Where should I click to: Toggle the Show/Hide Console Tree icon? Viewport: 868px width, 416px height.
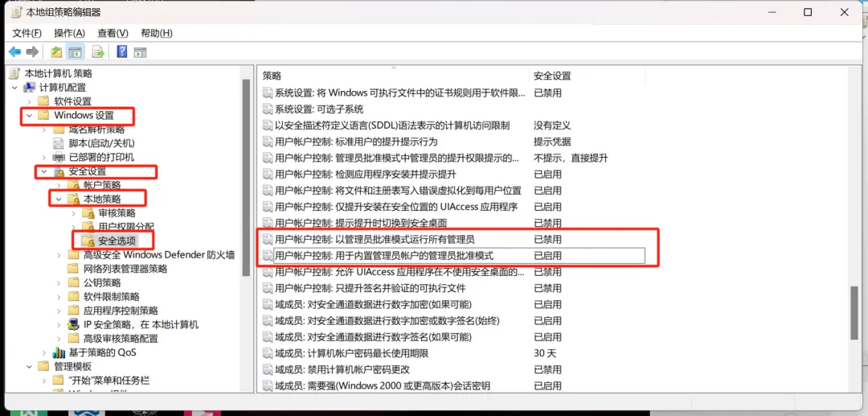tap(75, 52)
